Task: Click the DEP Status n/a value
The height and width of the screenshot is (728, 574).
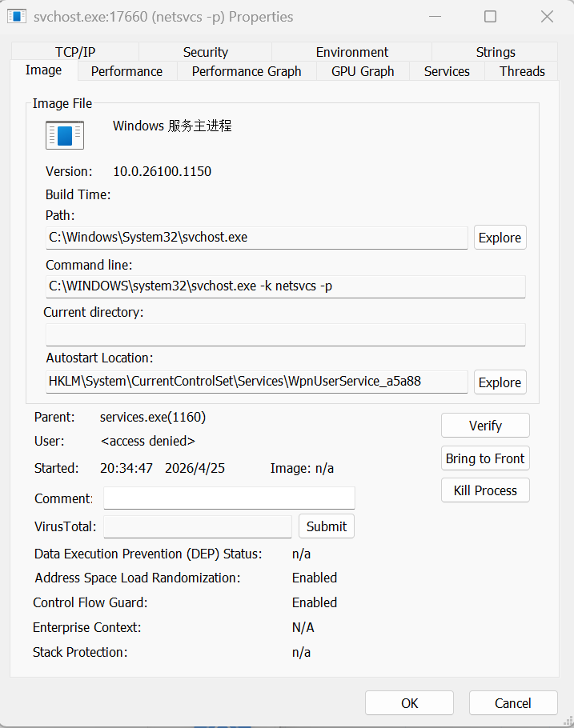Action: point(301,554)
